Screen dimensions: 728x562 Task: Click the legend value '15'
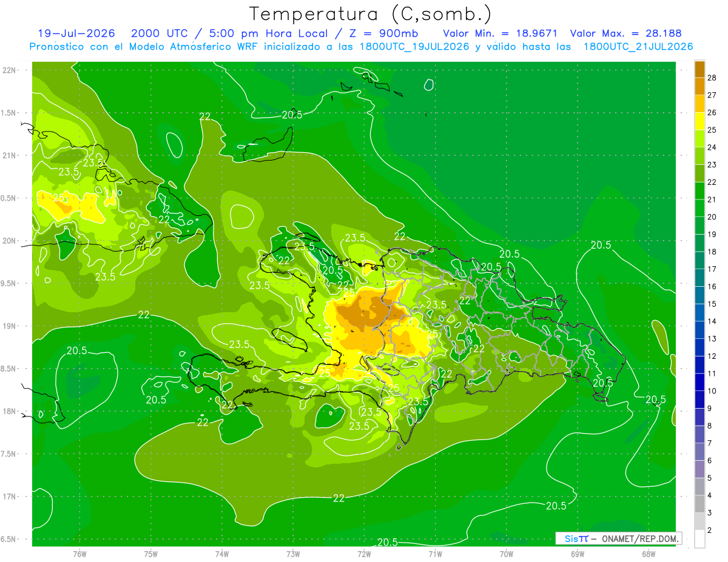click(712, 304)
